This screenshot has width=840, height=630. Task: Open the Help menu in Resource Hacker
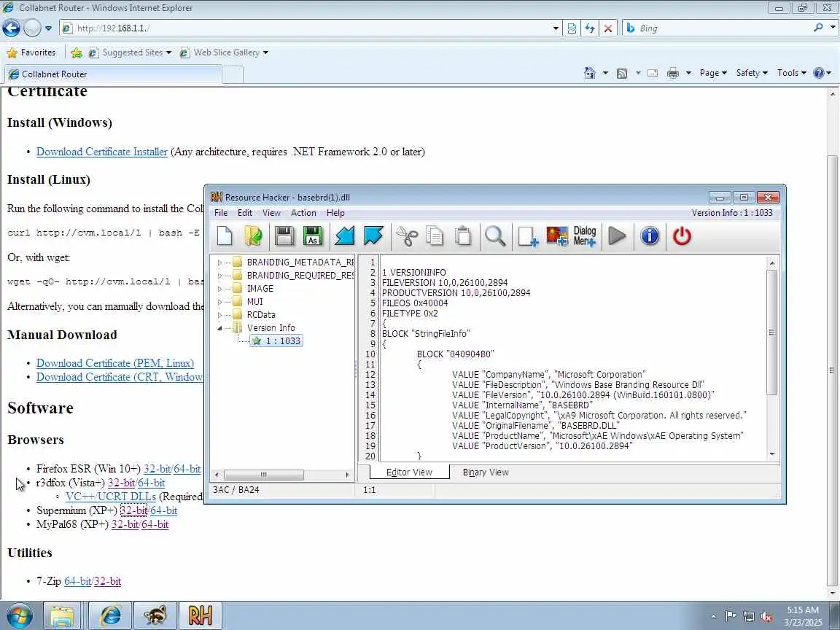tap(335, 213)
